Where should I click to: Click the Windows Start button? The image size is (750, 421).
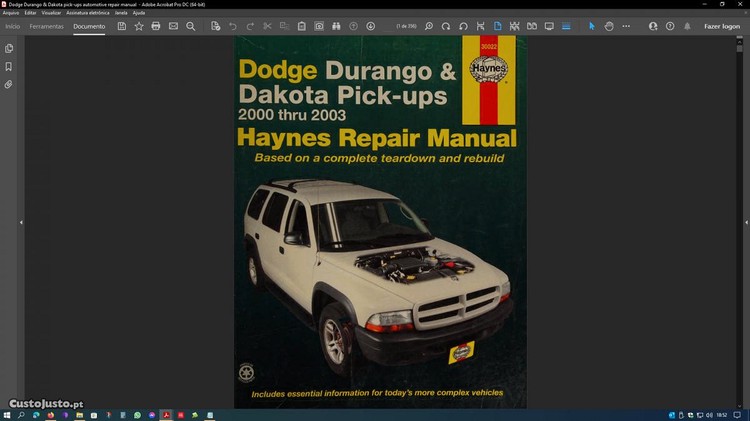[x=7, y=414]
